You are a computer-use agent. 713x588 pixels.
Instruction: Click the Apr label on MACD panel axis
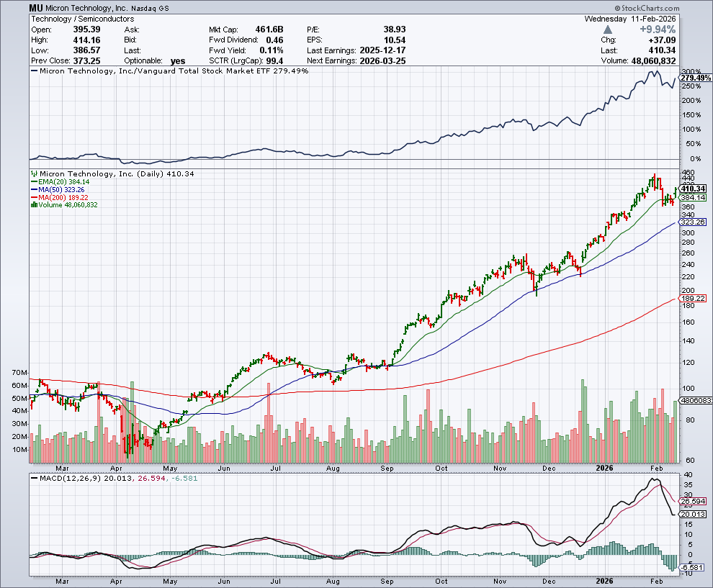117,582
